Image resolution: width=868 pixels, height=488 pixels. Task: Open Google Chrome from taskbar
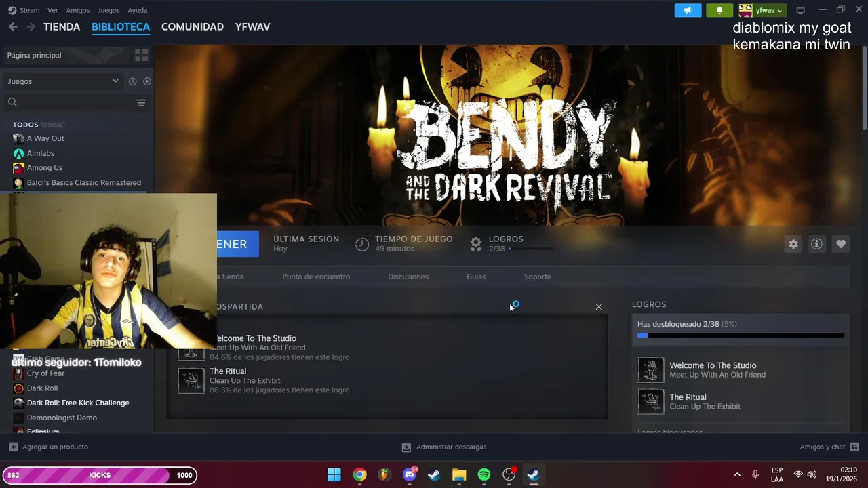pos(359,475)
